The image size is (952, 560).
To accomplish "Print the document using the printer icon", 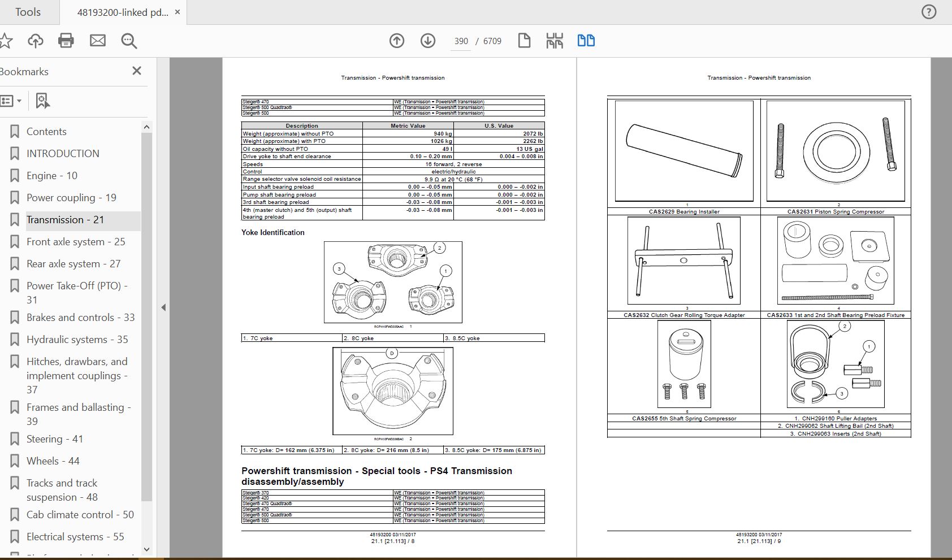I will pos(66,41).
